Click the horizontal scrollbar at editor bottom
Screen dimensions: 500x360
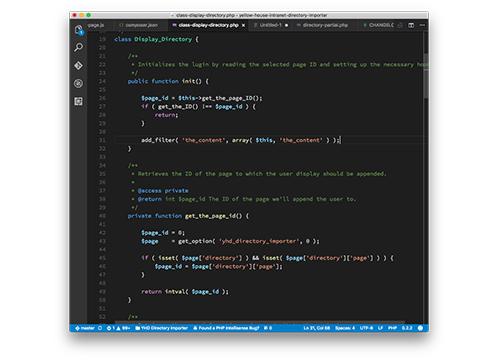[x=260, y=322]
